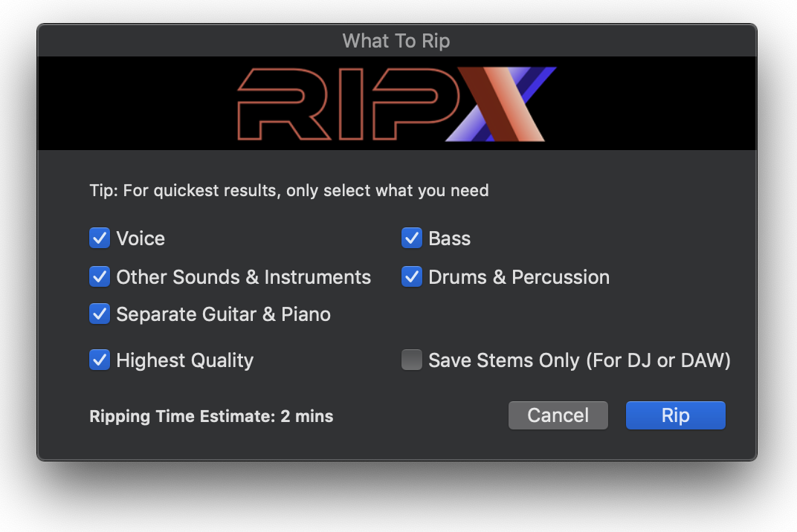Click the Highest Quality label text
Screen dimensions: 797x532
[184, 360]
